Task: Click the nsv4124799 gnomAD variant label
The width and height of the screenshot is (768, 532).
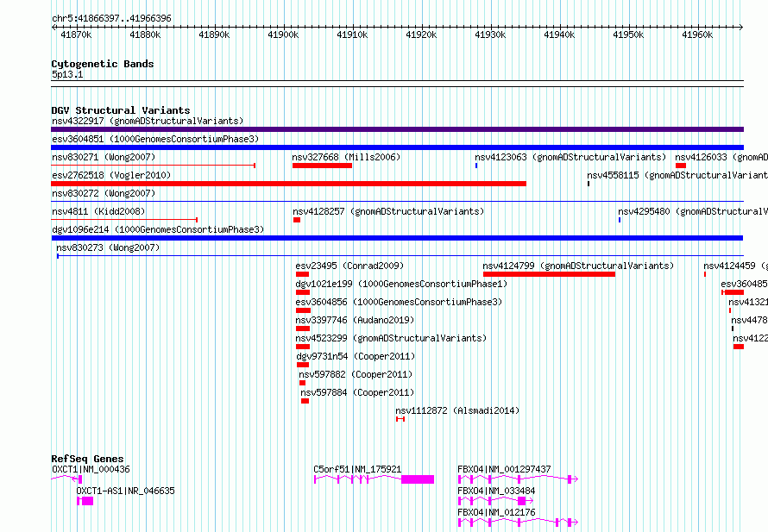Action: point(578,266)
